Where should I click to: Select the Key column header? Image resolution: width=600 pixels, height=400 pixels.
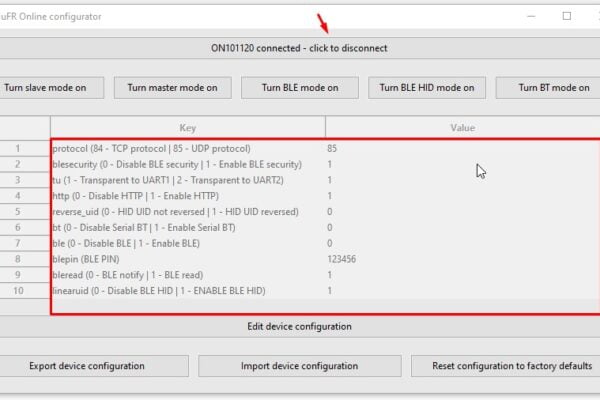[x=188, y=127]
